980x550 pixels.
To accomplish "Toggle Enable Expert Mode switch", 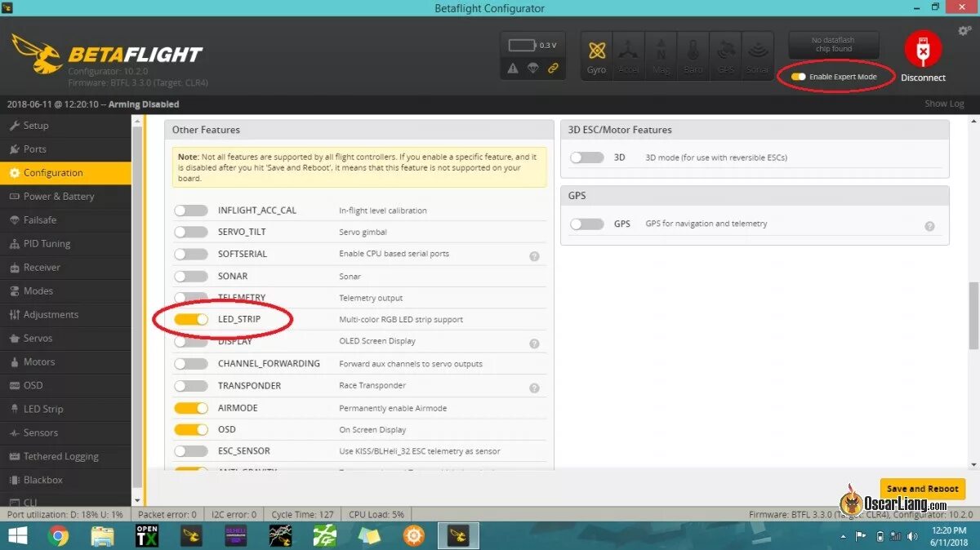I will [799, 77].
